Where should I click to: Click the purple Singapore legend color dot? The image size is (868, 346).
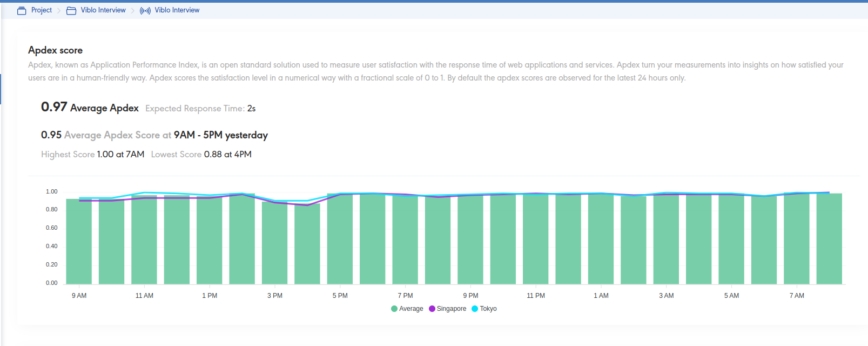click(x=432, y=309)
